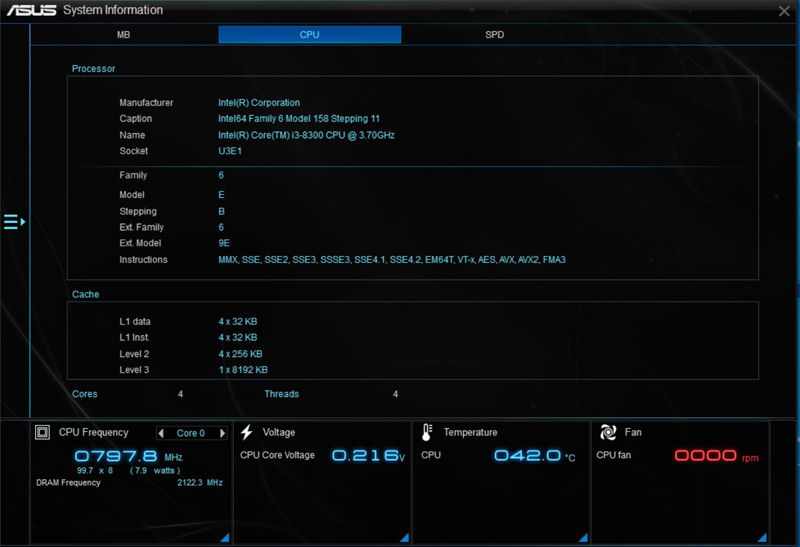Viewport: 800px width, 547px height.
Task: Expand the Temperature panel corner triangle
Action: coord(584,537)
